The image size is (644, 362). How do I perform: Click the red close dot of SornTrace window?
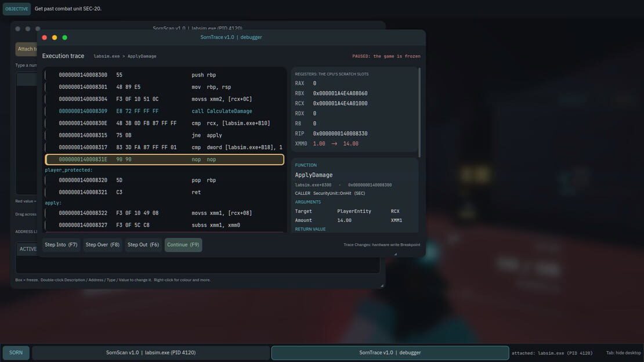coord(44,37)
